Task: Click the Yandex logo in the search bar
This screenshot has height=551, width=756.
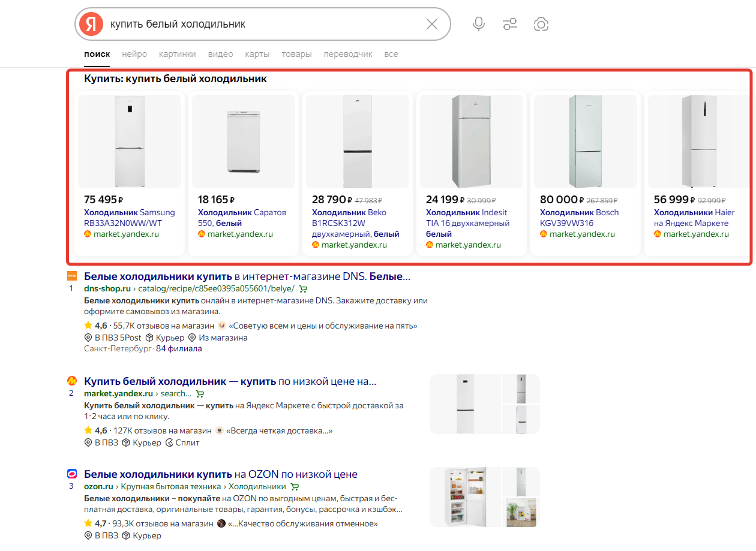Action: tap(91, 24)
